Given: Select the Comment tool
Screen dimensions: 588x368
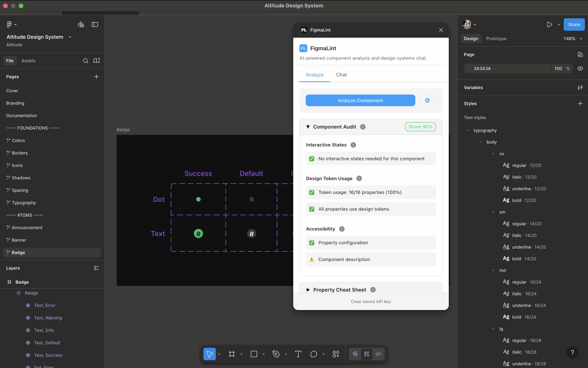Looking at the screenshot, I should coord(314,354).
